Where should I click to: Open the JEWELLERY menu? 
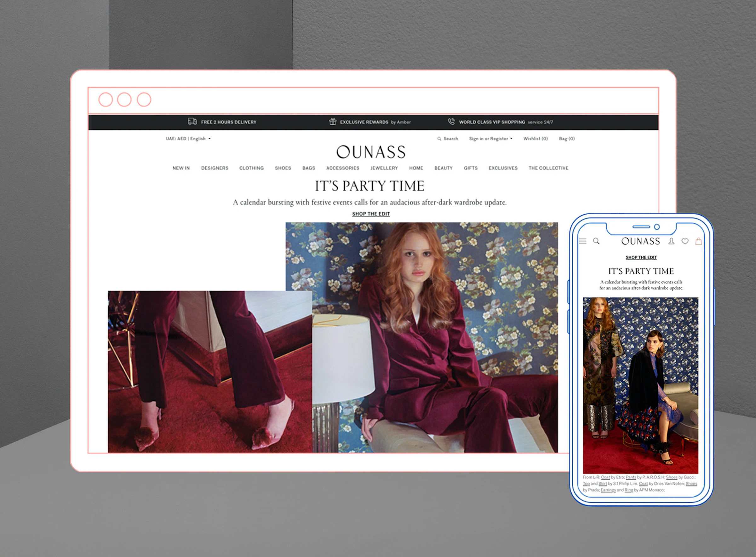(x=384, y=168)
